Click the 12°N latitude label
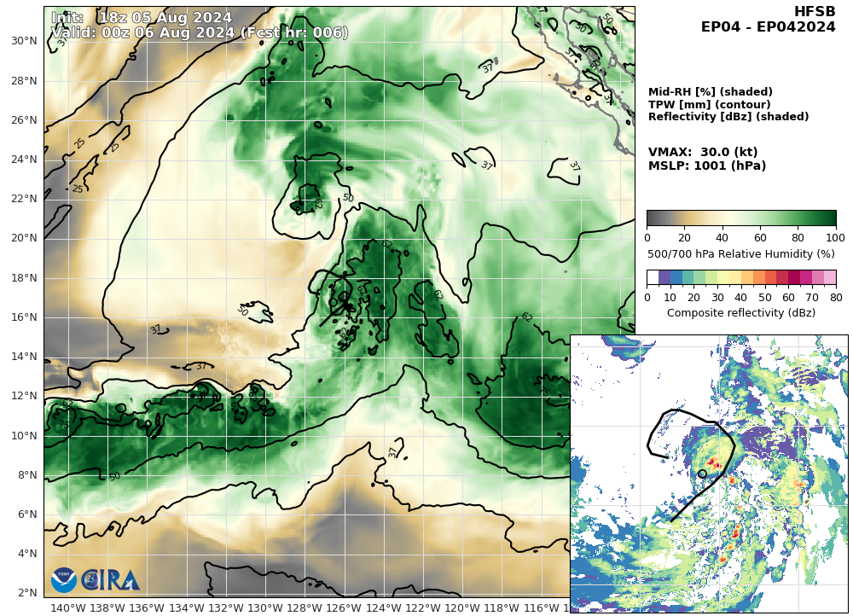This screenshot has height=616, width=853. [24, 396]
